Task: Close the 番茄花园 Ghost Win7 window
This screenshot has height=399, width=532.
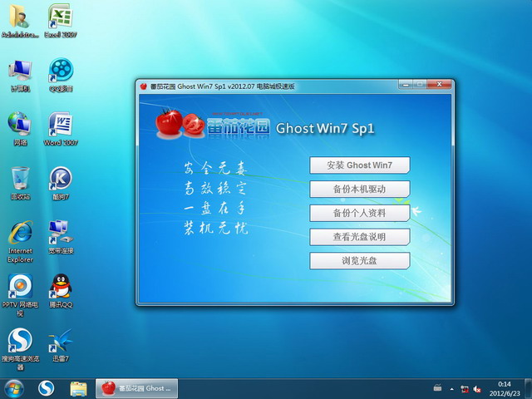Action: [440, 84]
